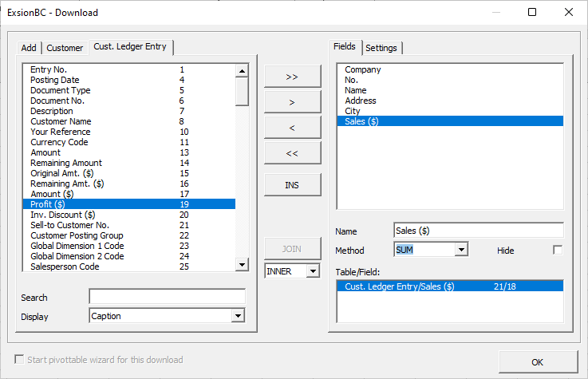Select Global Dimension 1 Code row
Viewport: 588px width, 379px height.
128,246
